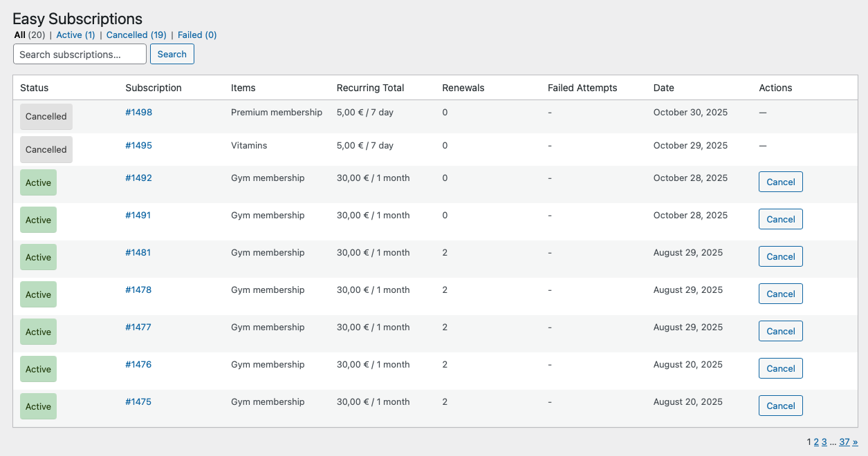Cancel the #1476 Gym membership
This screenshot has width=868, height=456.
click(x=780, y=368)
